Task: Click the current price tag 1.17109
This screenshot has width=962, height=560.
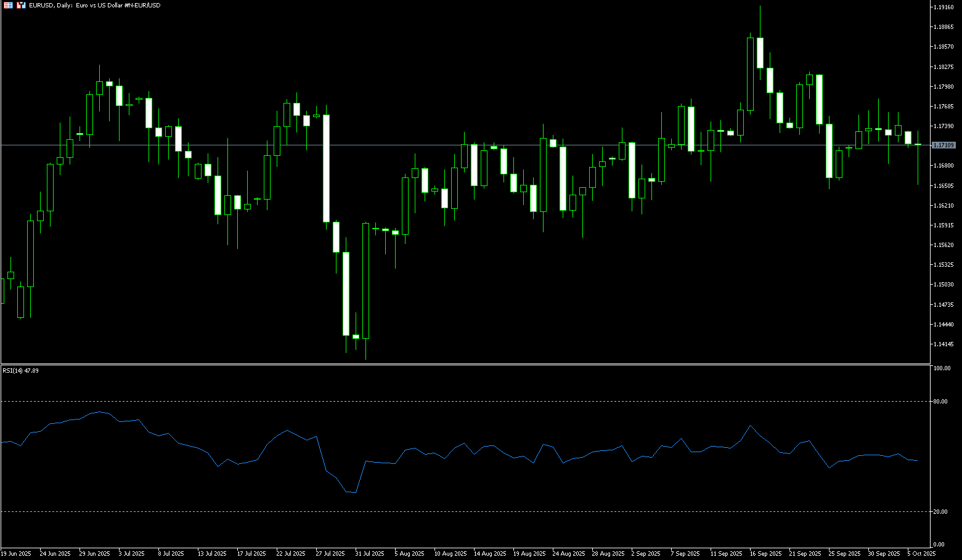Action: [x=944, y=145]
